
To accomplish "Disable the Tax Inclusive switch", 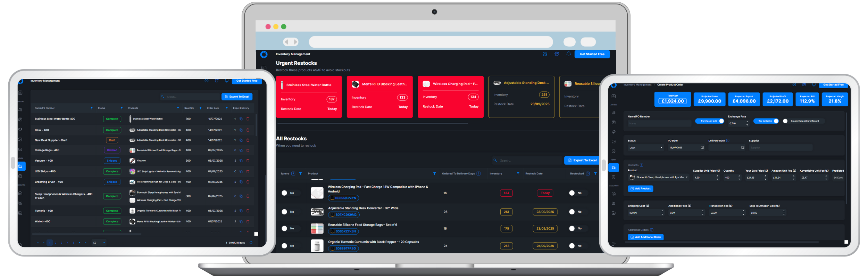I will pyautogui.click(x=776, y=121).
